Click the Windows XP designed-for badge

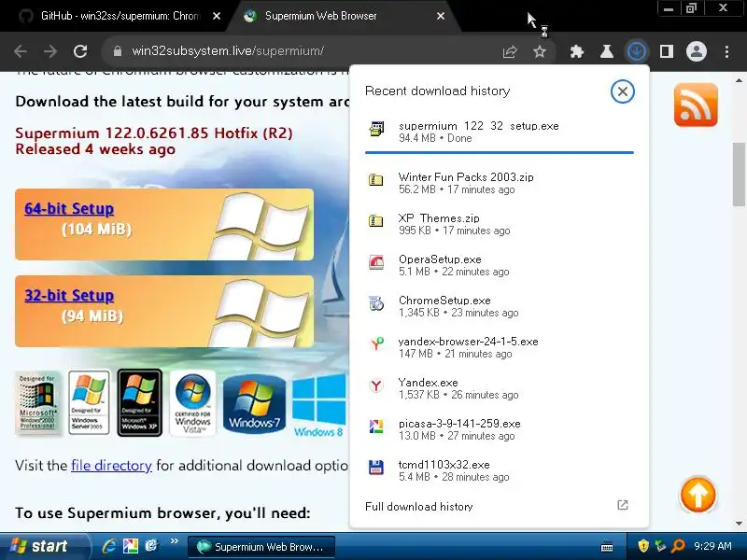[x=139, y=403]
